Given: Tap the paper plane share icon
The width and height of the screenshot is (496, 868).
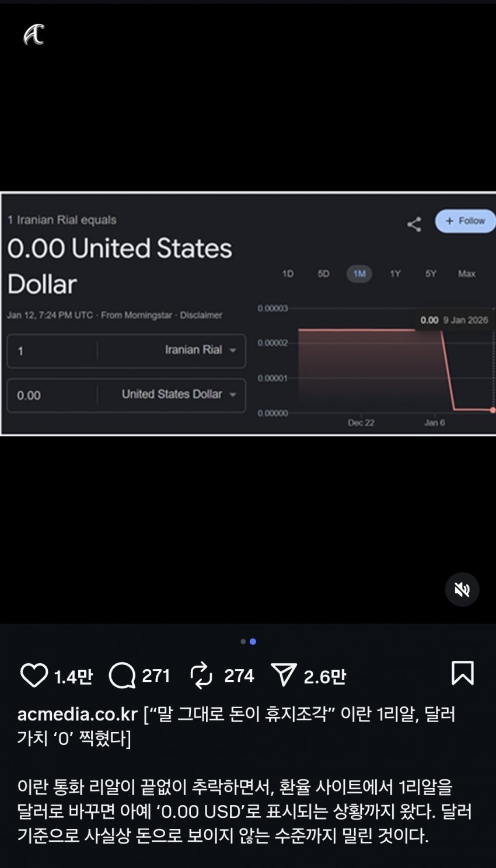Looking at the screenshot, I should [284, 675].
